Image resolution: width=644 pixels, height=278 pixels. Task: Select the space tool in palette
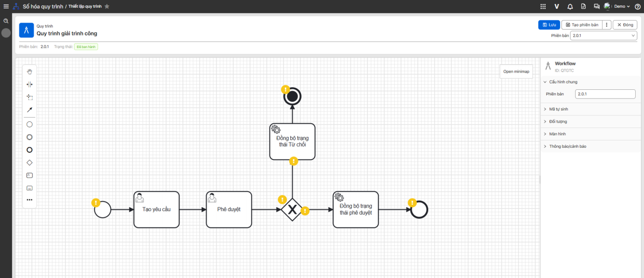coord(29,84)
